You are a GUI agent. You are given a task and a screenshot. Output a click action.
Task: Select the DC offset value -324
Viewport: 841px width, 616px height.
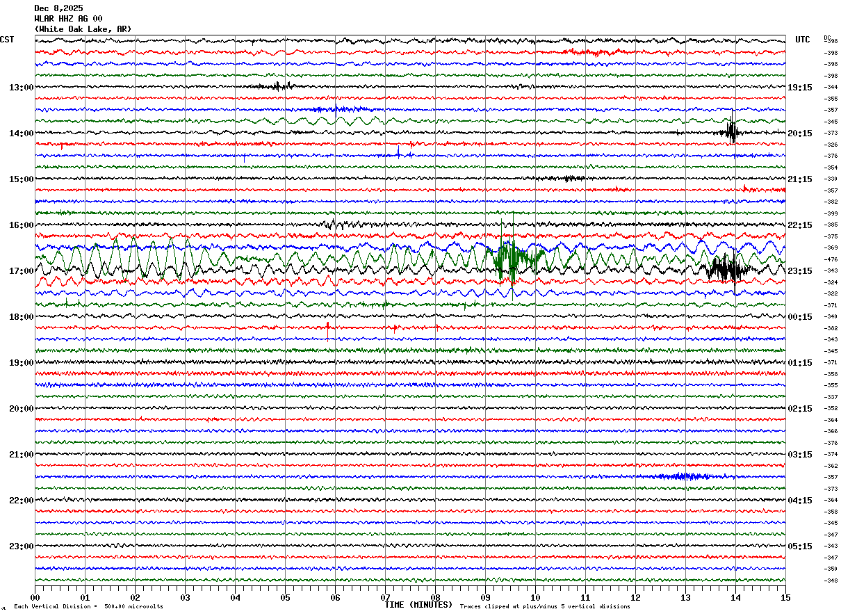(x=831, y=282)
